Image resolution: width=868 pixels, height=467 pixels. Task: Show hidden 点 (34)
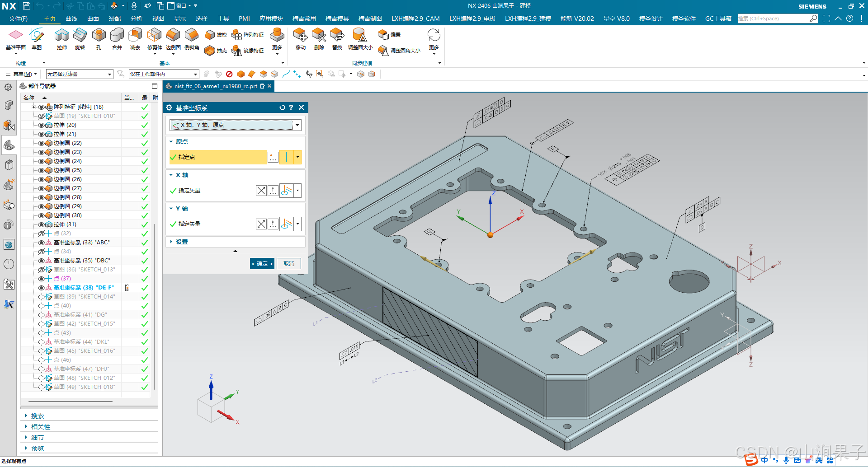click(x=41, y=252)
